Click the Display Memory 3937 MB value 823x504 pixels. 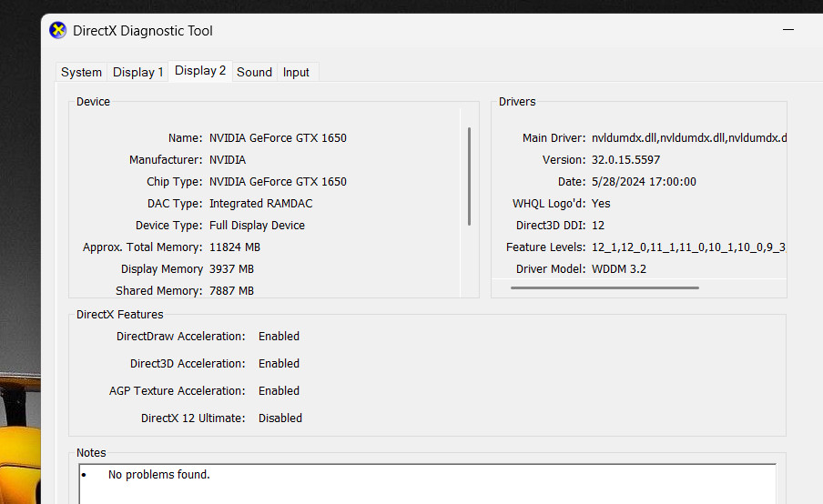pyautogui.click(x=231, y=269)
